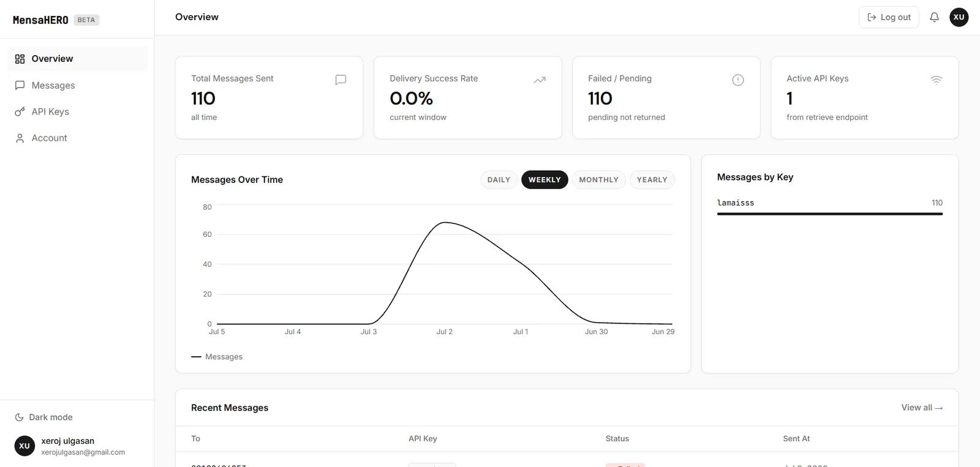Click the alert circle icon on Failed / Pending
The width and height of the screenshot is (980, 467).
(738, 80)
